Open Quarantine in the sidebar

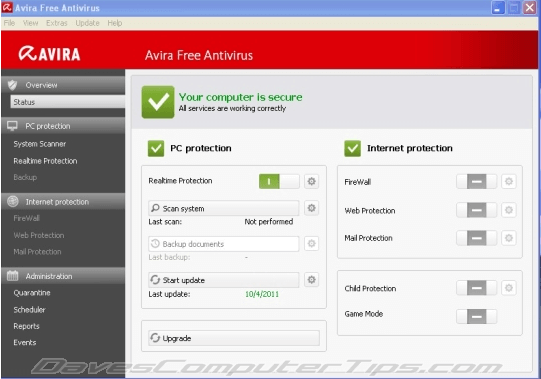point(32,293)
